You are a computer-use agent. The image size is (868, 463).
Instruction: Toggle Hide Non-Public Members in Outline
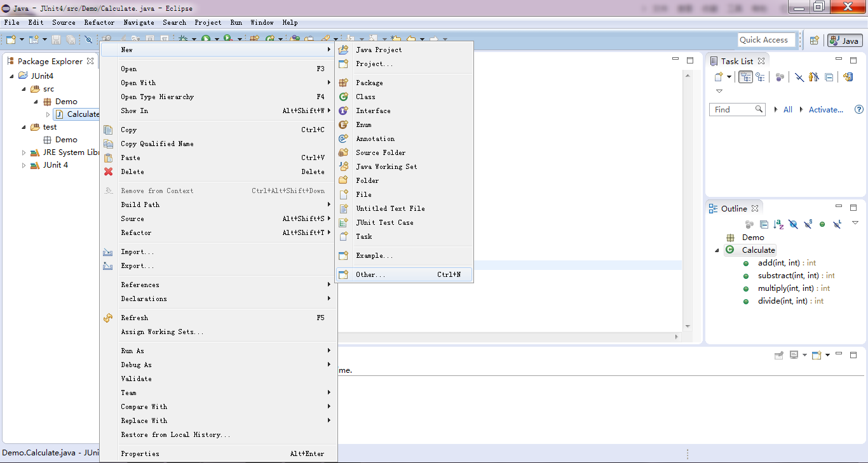pyautogui.click(x=822, y=224)
